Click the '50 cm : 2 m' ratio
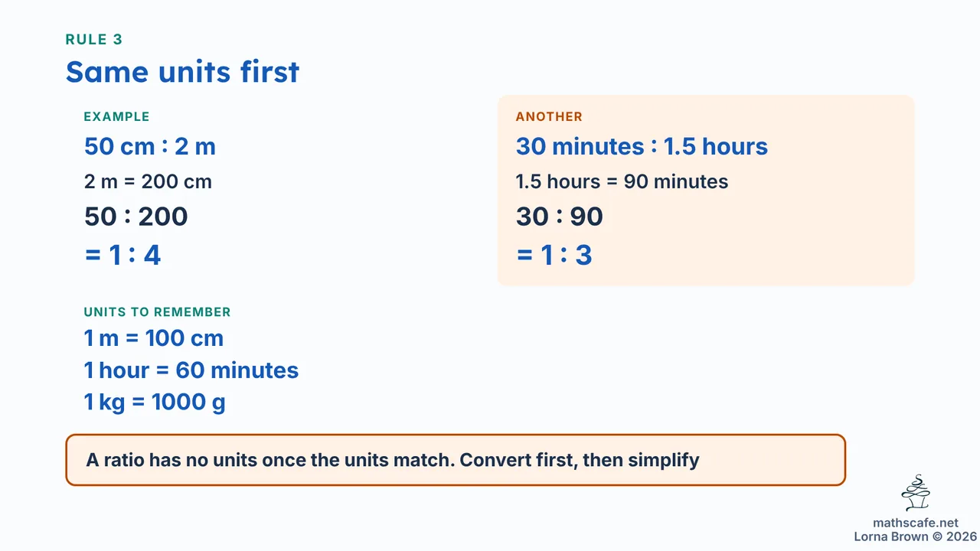Screen dimensions: 980x551 pos(150,146)
